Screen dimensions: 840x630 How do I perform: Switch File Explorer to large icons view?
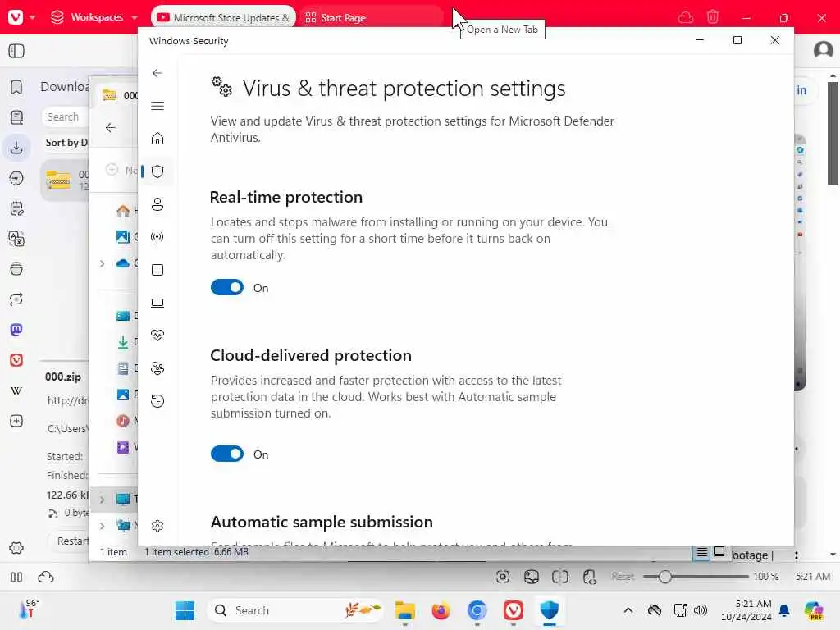tap(719, 552)
